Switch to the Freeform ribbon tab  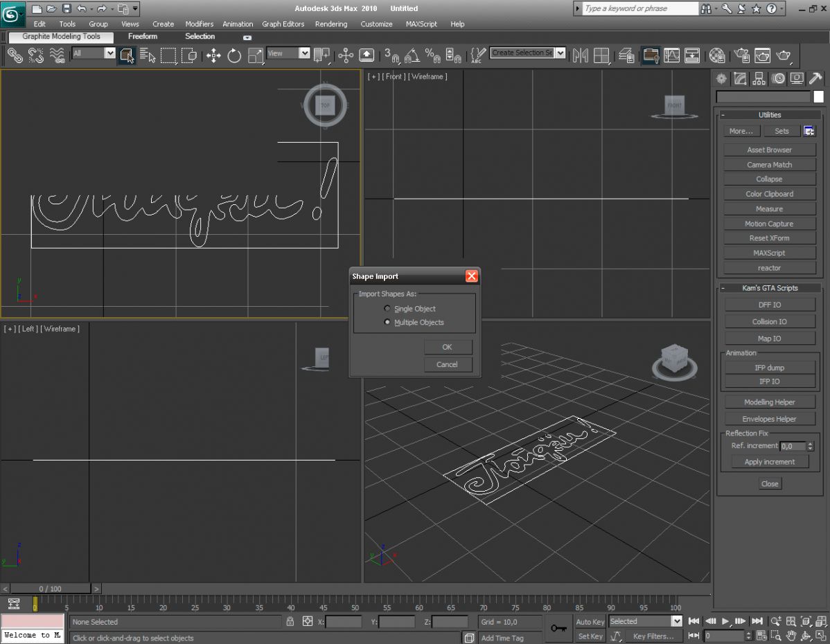(x=143, y=37)
